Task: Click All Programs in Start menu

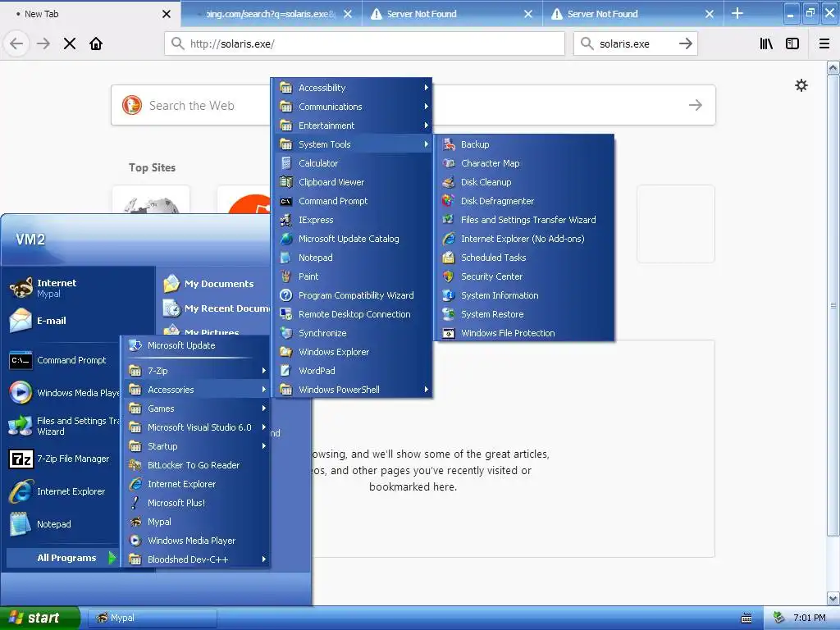Action: (x=62, y=558)
